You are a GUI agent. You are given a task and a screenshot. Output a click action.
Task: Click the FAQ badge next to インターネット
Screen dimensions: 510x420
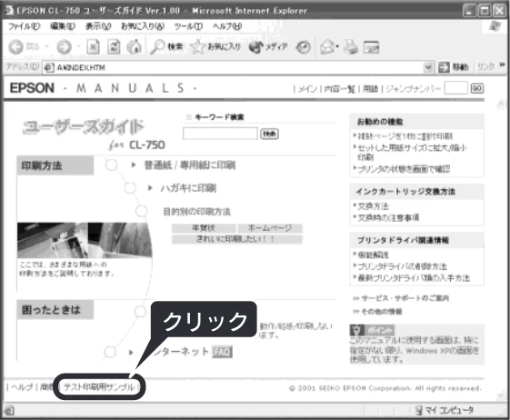(222, 352)
